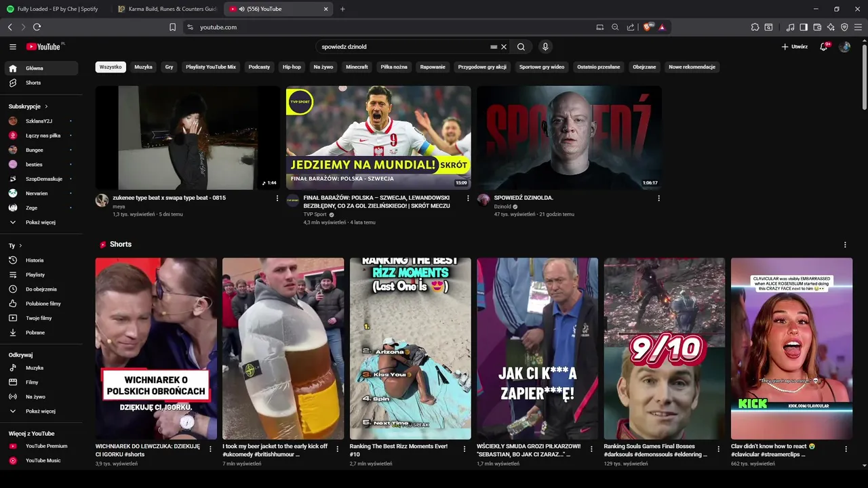Expand the Ty section arrow
Screen dimensions: 868x488
pos(20,245)
